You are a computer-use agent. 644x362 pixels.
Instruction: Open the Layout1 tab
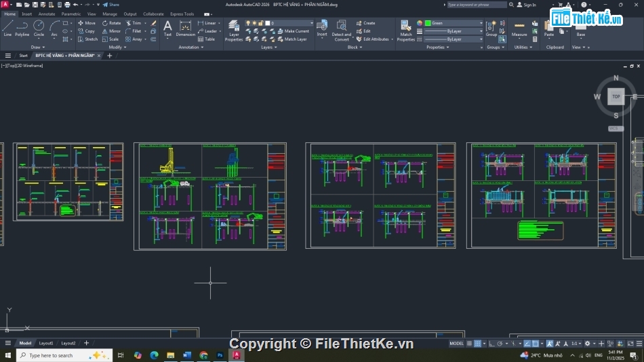pyautogui.click(x=45, y=343)
